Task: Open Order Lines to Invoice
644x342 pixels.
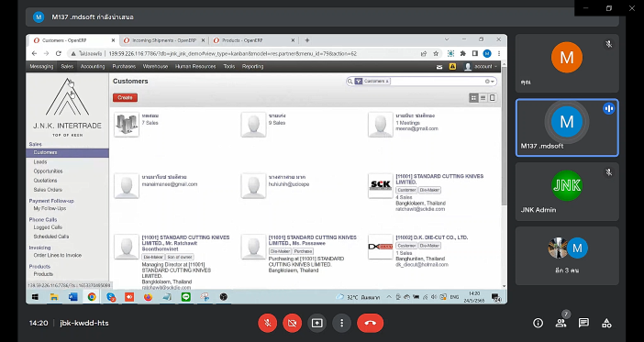Action: click(x=58, y=256)
